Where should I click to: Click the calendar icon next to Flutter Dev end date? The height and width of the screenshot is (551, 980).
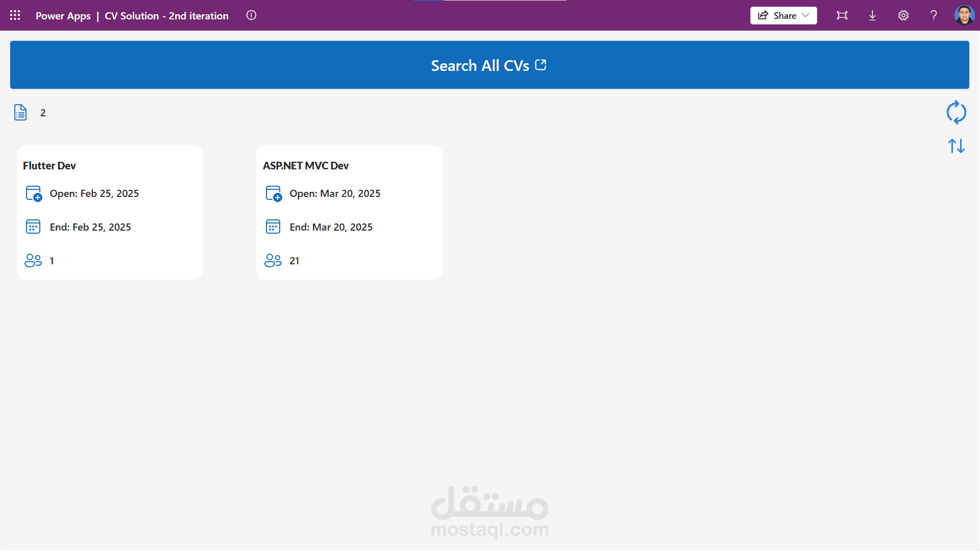tap(33, 227)
